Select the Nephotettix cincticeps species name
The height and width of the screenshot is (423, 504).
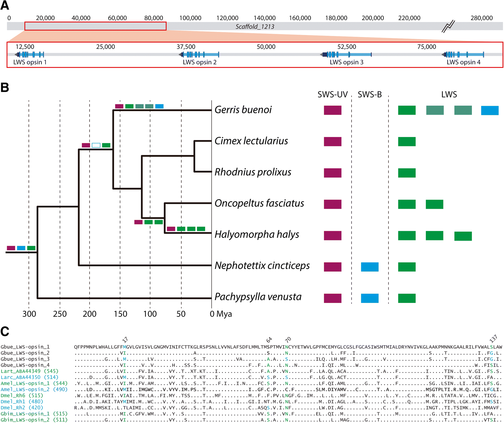pyautogui.click(x=262, y=265)
